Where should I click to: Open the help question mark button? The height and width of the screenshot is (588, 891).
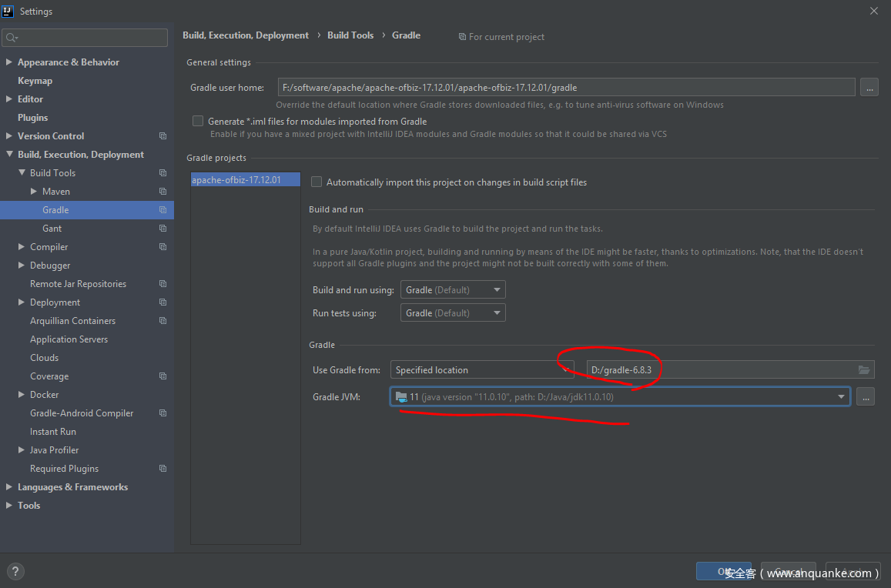(15, 572)
